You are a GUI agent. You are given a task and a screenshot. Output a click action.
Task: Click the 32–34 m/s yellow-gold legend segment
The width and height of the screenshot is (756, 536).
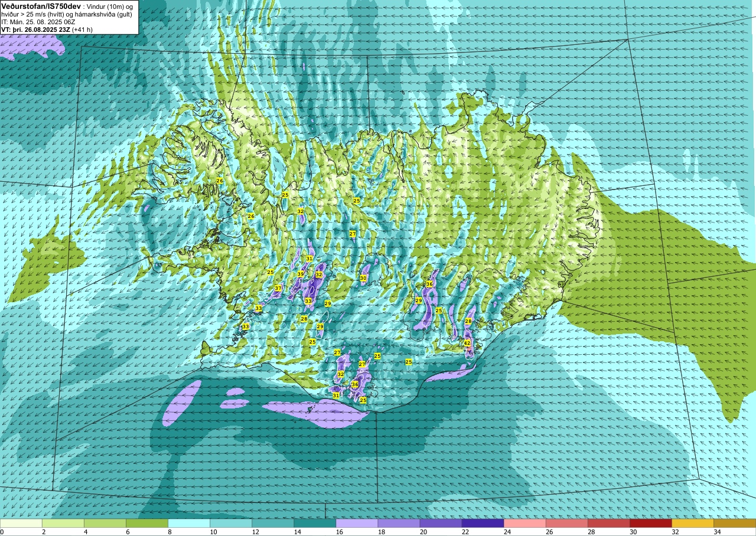692,523
